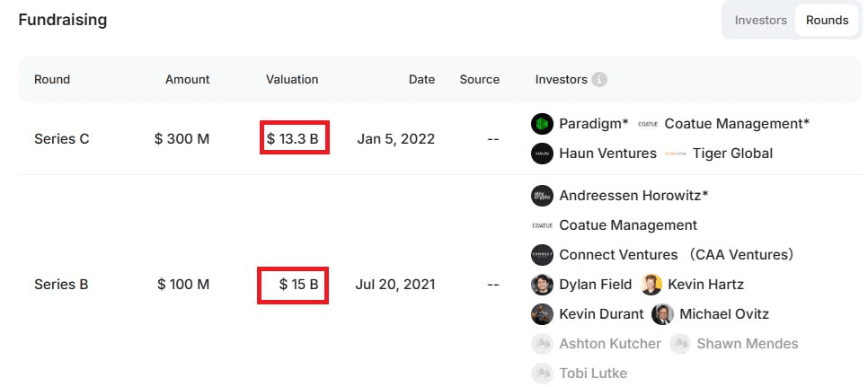The width and height of the screenshot is (868, 387).
Task: Open the Tiger Global investor link
Action: coord(732,154)
